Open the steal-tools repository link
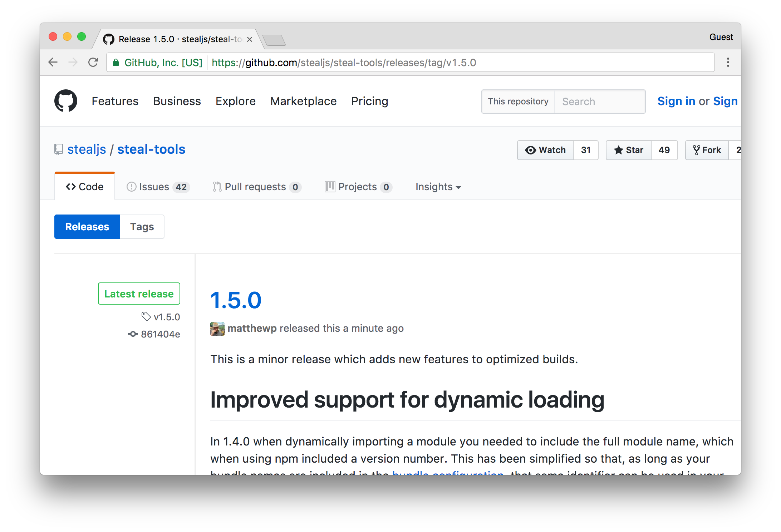The image size is (781, 532). click(x=151, y=149)
